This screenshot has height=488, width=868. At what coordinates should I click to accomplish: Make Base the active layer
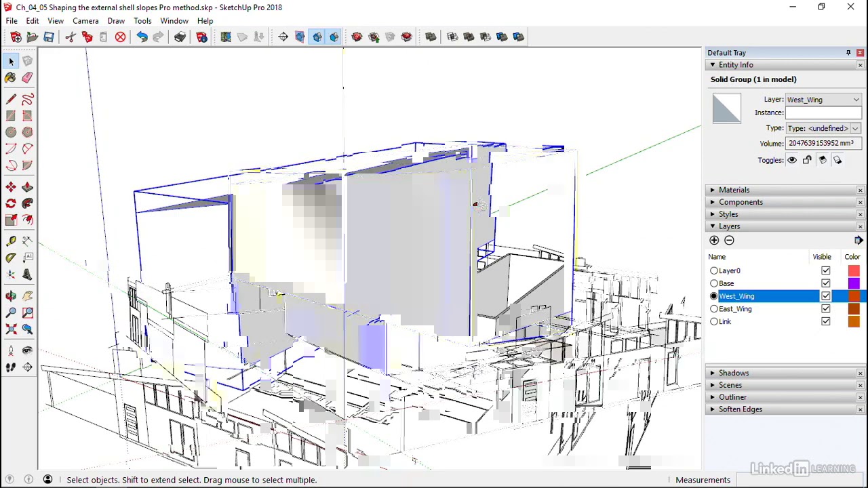point(713,283)
